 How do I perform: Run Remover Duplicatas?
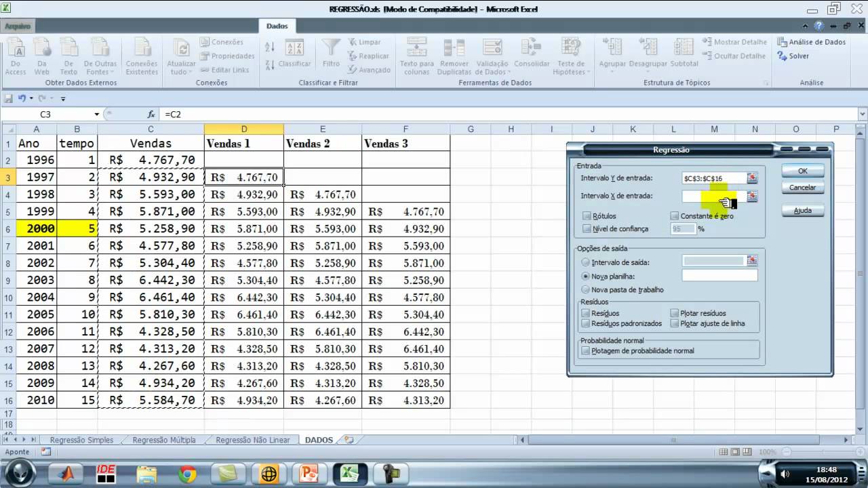click(x=454, y=57)
